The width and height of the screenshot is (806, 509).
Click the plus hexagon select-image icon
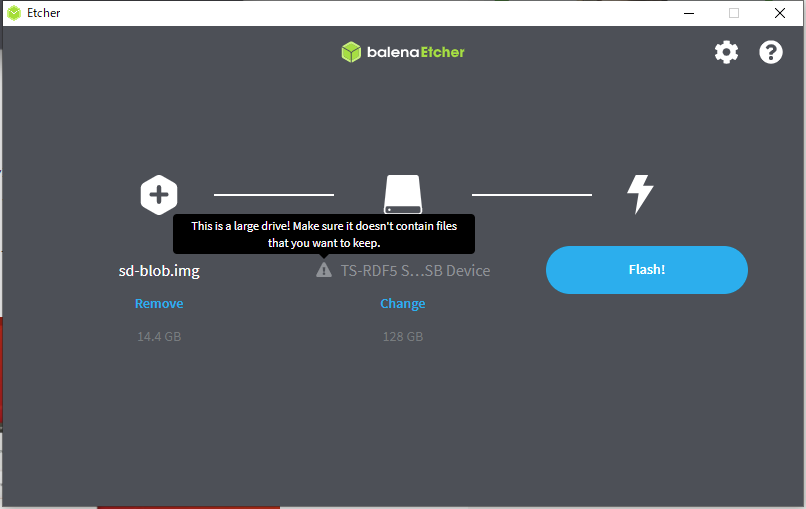pos(159,195)
